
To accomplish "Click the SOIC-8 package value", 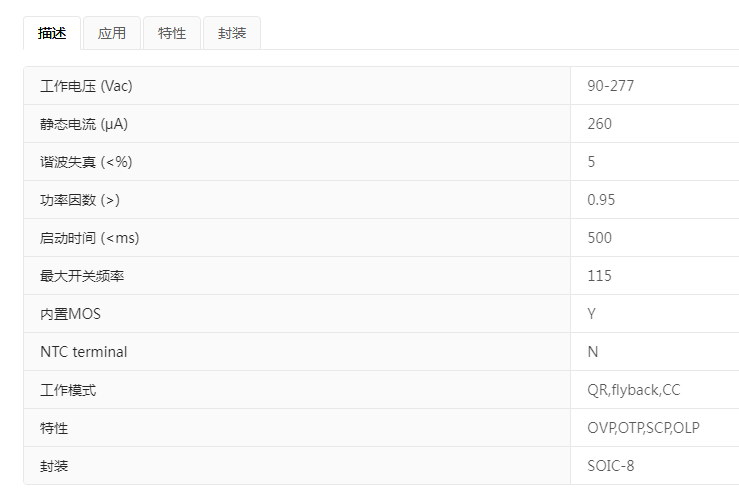I will (609, 466).
